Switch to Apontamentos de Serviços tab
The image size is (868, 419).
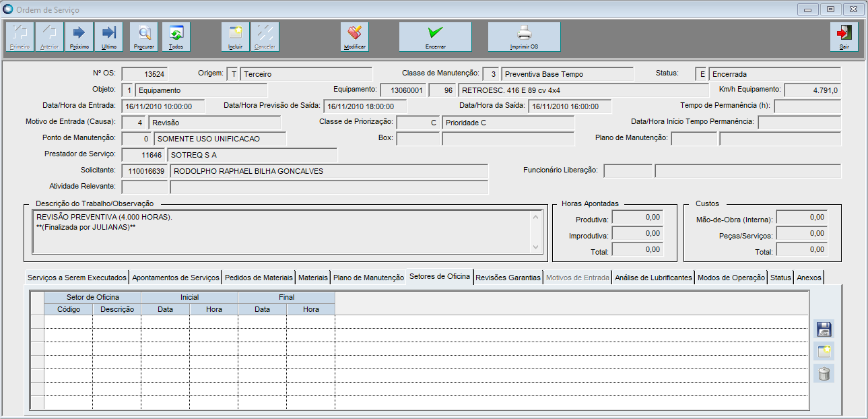click(176, 278)
